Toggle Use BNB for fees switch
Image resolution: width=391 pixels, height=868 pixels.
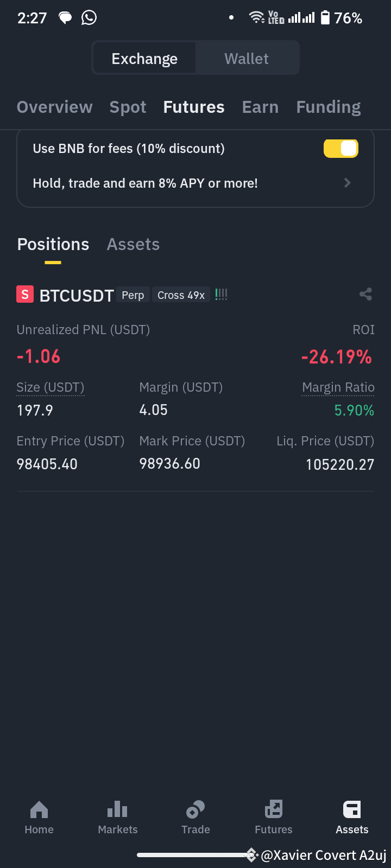click(341, 149)
